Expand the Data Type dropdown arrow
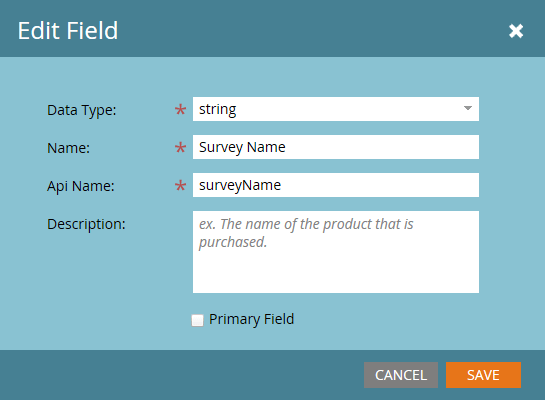 click(468, 108)
